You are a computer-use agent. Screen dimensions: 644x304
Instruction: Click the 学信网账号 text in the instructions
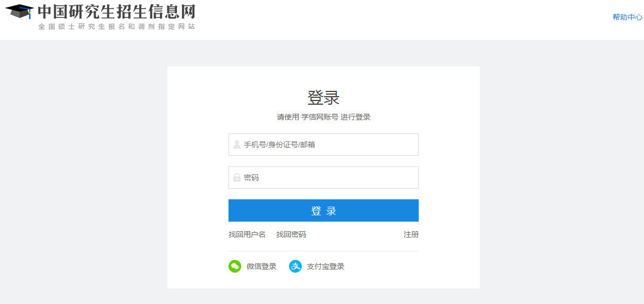[x=319, y=117]
